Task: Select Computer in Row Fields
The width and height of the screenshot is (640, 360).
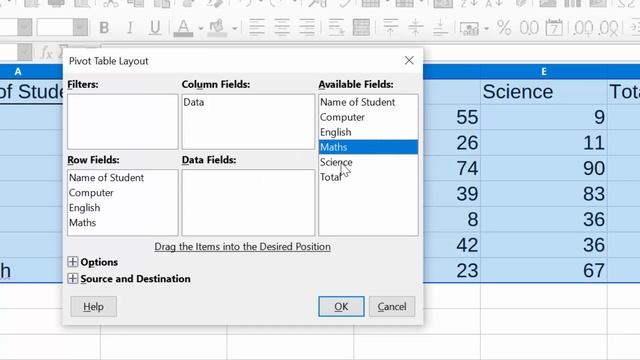Action: click(x=122, y=193)
